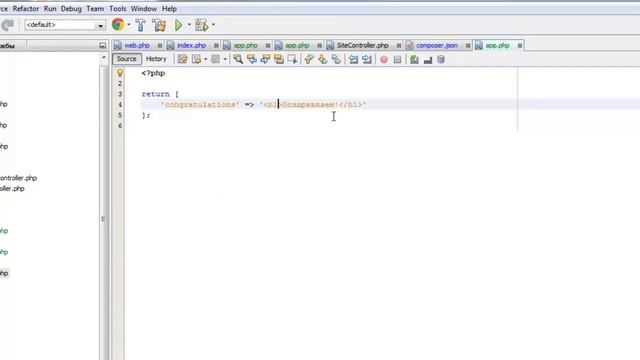Click Shift Line Right icon
Screen dimensions: 640x360
367,60
